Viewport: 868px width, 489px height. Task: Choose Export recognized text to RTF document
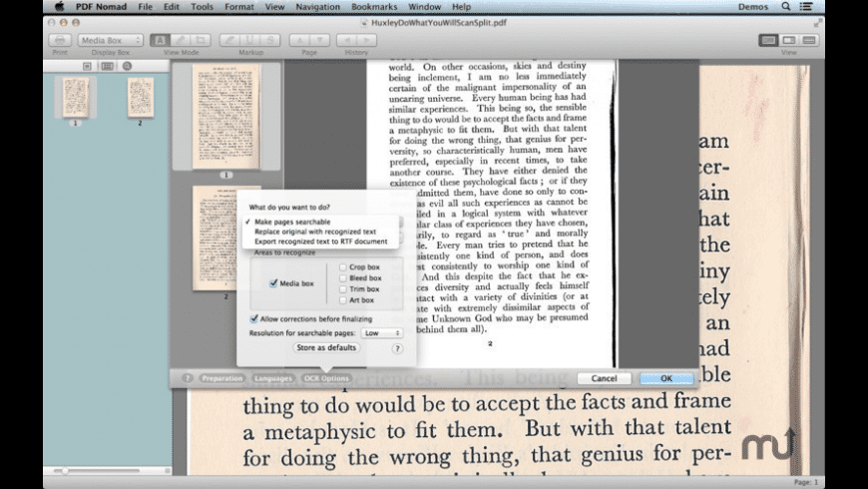(320, 242)
